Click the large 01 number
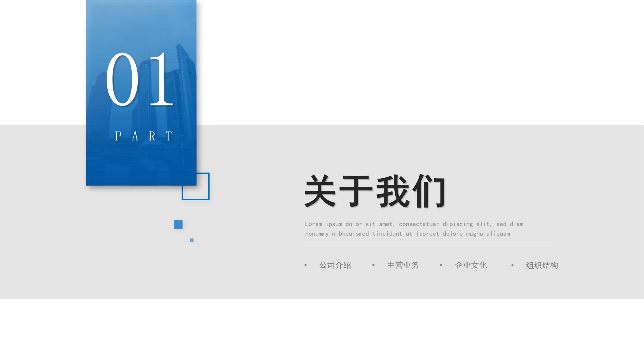Viewport: 644px width, 362px height. [140, 79]
